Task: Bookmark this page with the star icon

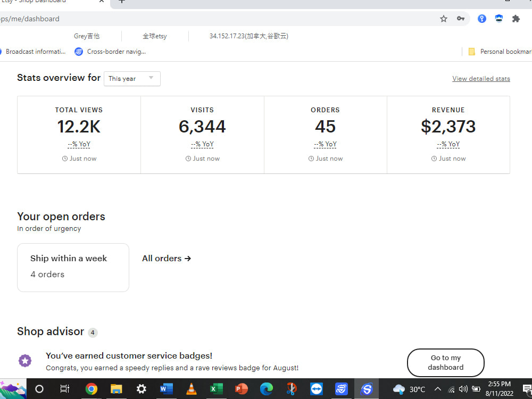Action: point(444,19)
